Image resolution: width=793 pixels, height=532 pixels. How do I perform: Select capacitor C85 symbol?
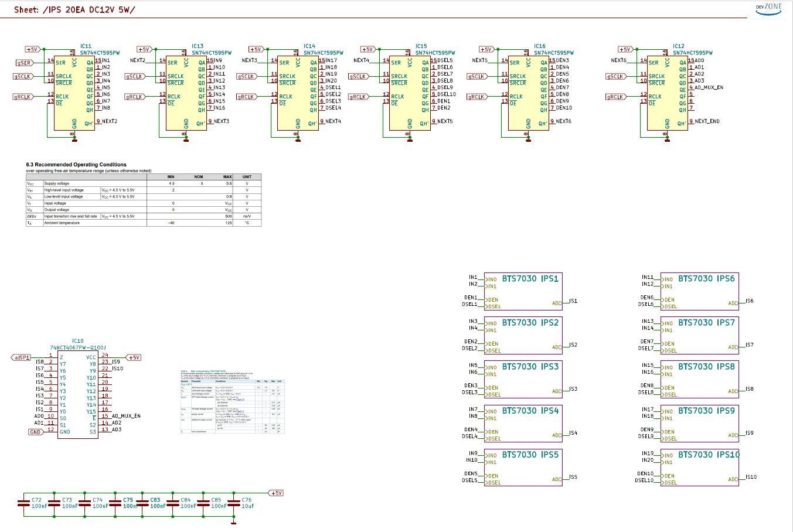[x=203, y=503]
